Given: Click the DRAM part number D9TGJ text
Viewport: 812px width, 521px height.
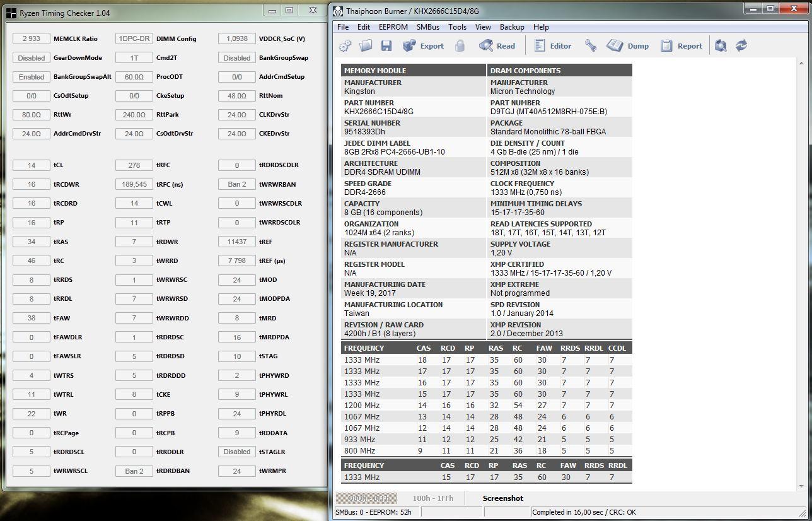Looking at the screenshot, I should point(548,112).
